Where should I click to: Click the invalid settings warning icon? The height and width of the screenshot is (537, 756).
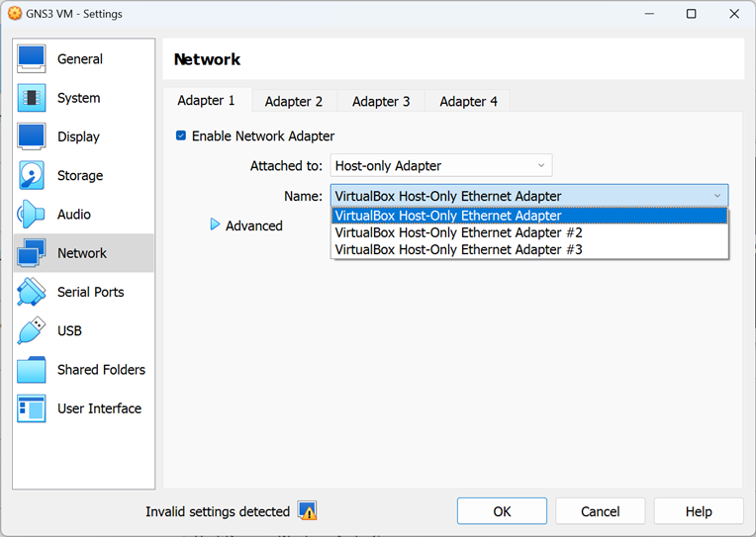(x=307, y=511)
